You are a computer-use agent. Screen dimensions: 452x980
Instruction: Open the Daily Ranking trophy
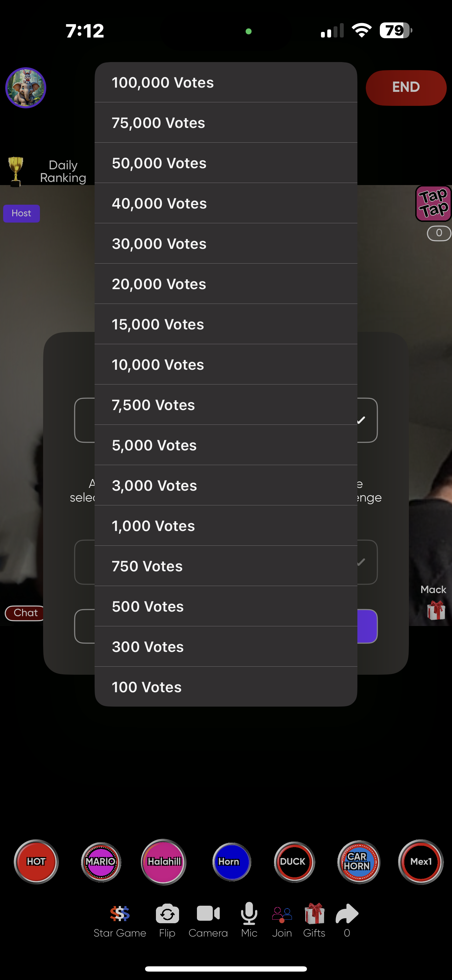pyautogui.click(x=16, y=171)
